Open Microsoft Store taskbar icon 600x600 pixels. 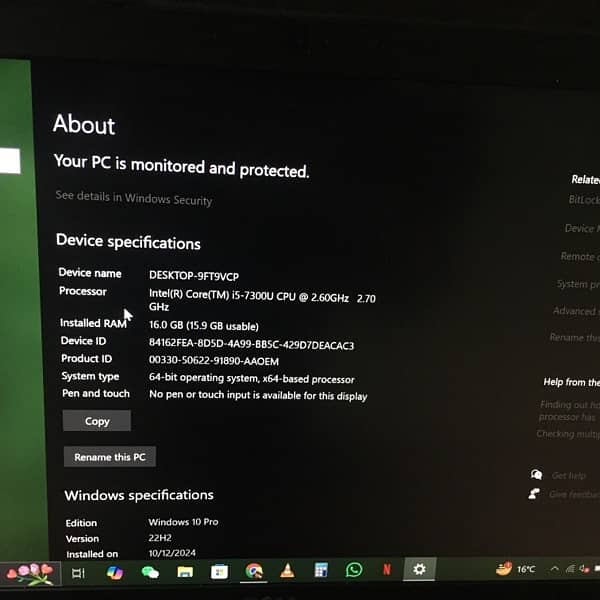219,572
